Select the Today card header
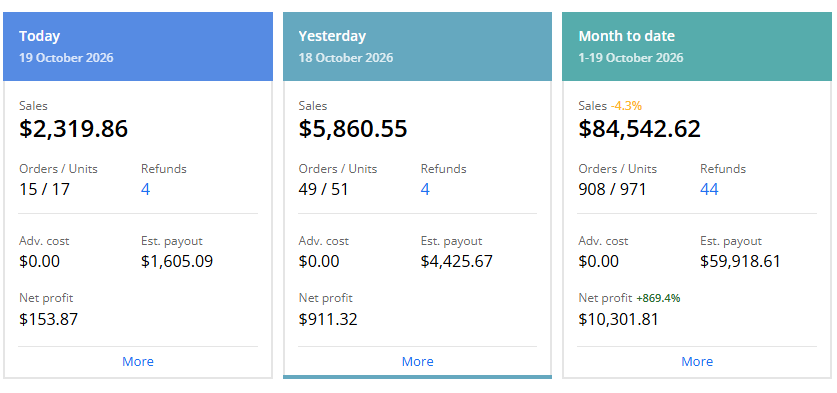Image resolution: width=837 pixels, height=393 pixels. [x=138, y=46]
